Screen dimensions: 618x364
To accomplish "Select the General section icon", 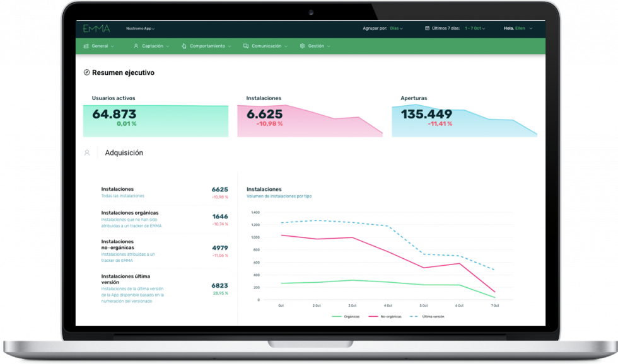I will point(86,45).
